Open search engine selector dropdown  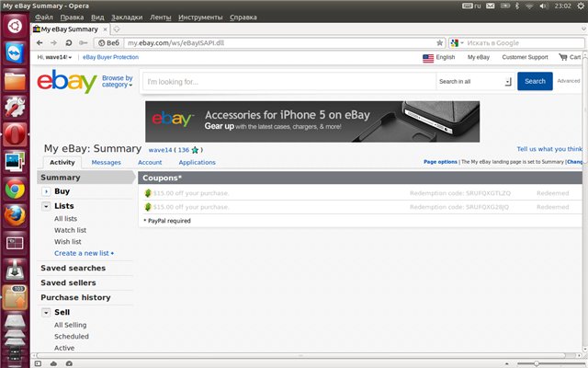[458, 43]
